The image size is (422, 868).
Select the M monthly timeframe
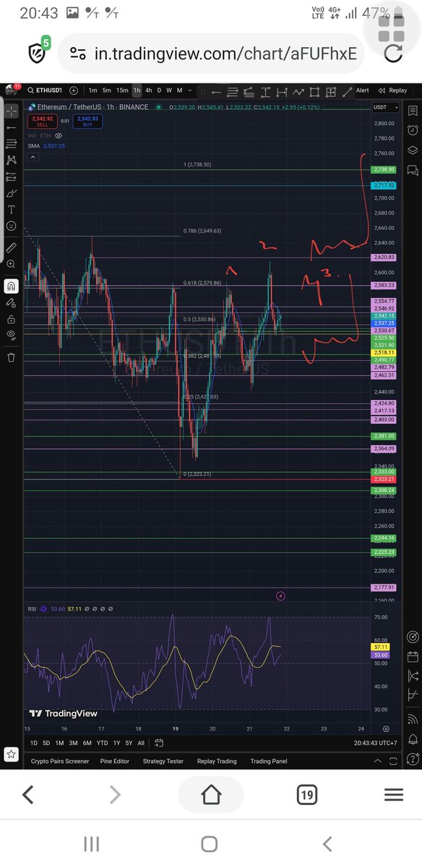[x=178, y=90]
